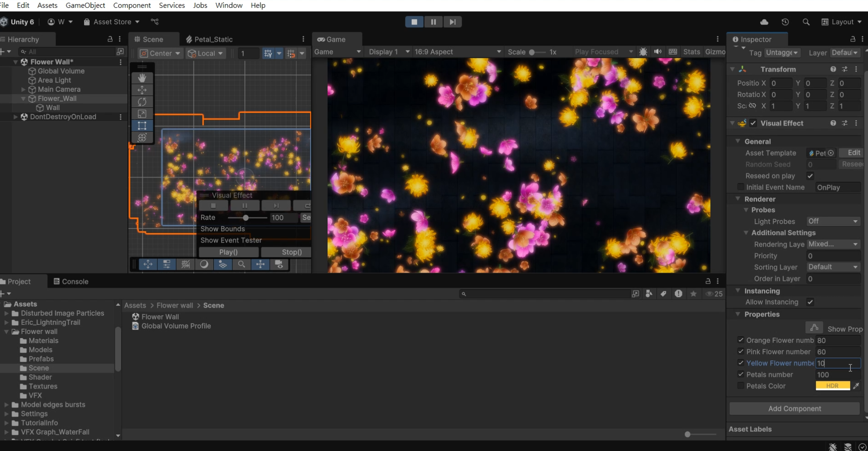
Task: Open the version control history icon
Action: (x=786, y=21)
